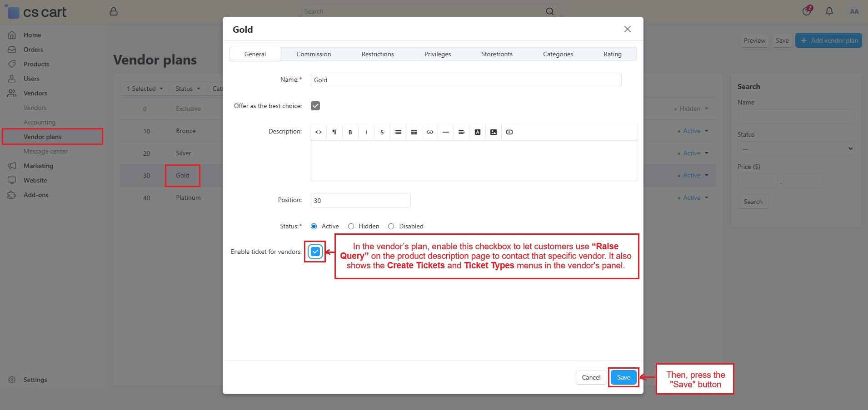Screen dimensions: 868x410
Task: Click the Cancel button
Action: [591, 377]
